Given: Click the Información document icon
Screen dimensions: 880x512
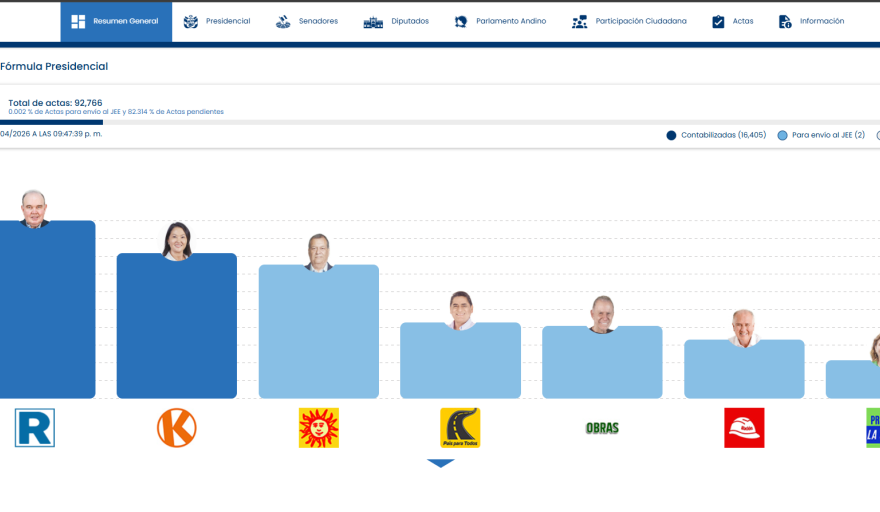Looking at the screenshot, I should [x=785, y=21].
